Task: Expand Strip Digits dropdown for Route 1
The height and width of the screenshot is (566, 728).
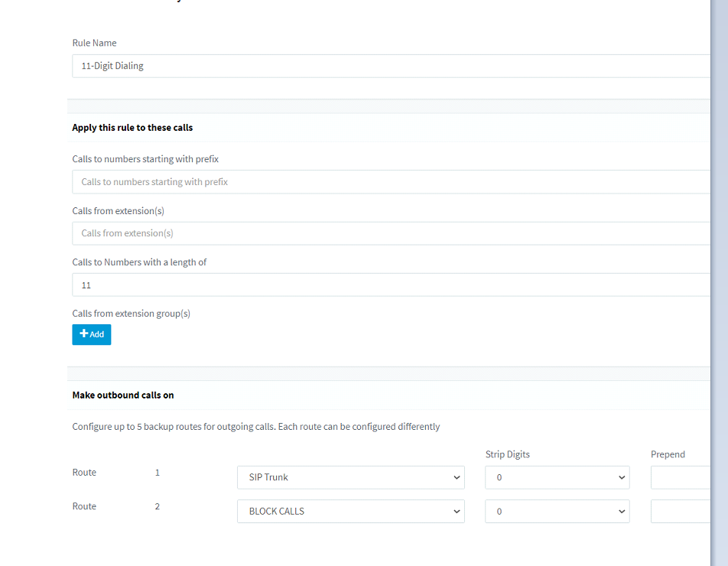Action: (x=557, y=477)
